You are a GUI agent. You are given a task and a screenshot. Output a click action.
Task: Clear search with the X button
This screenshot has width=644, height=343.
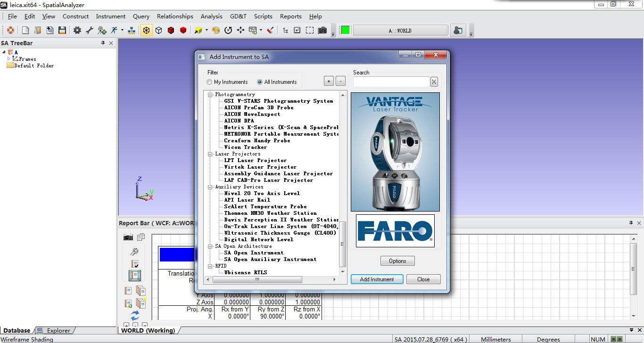[434, 82]
